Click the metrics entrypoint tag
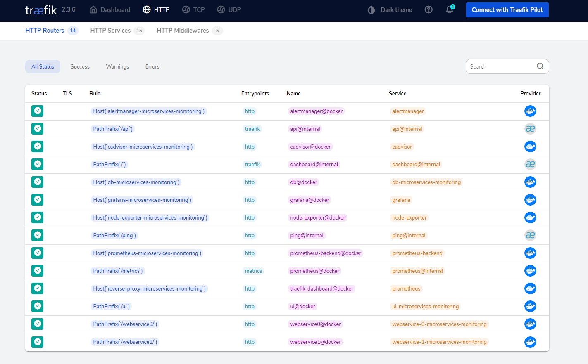588x364 pixels. point(253,271)
